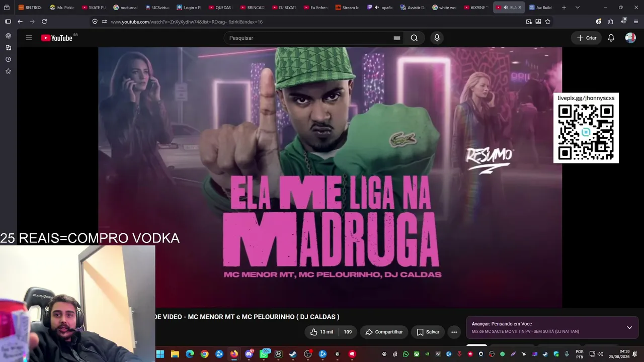Close the active ELA tab
Image resolution: width=644 pixels, height=362 pixels.
(x=520, y=8)
